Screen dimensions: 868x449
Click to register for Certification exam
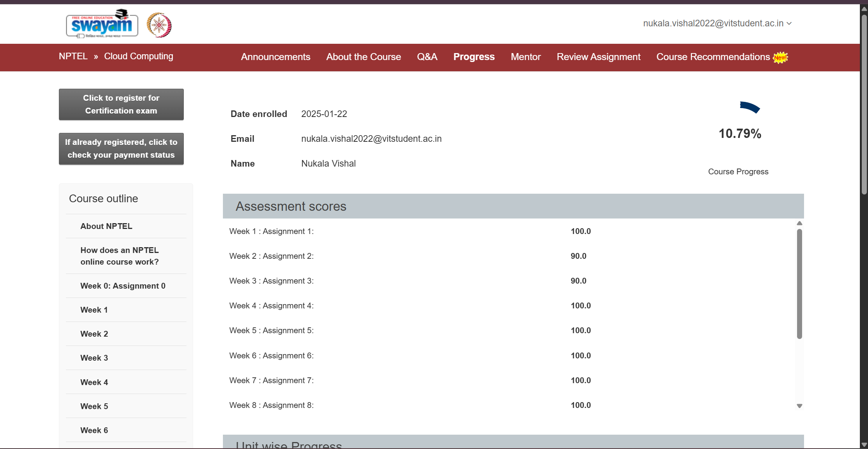(x=121, y=104)
